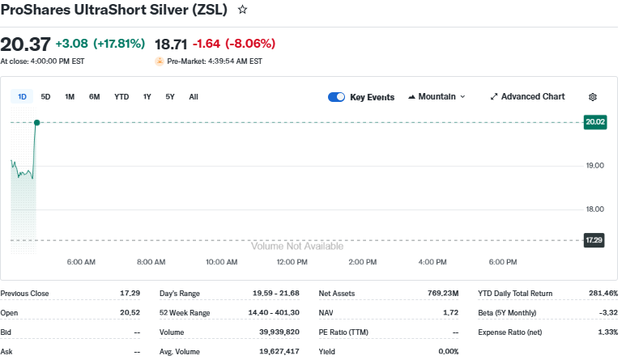Screen dimensions: 626x364
Task: Click the green chart endpoint marker dot
Action: click(36, 122)
